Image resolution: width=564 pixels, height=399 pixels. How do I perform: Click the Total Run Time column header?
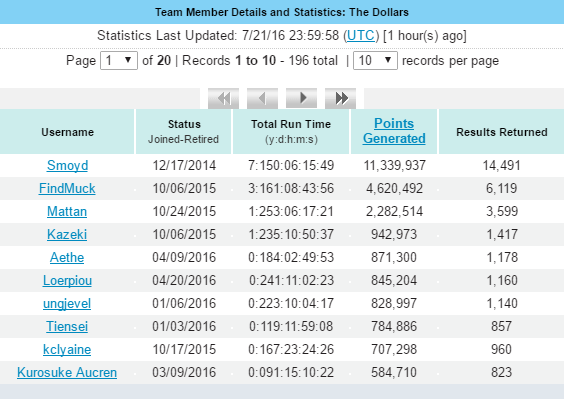click(291, 124)
